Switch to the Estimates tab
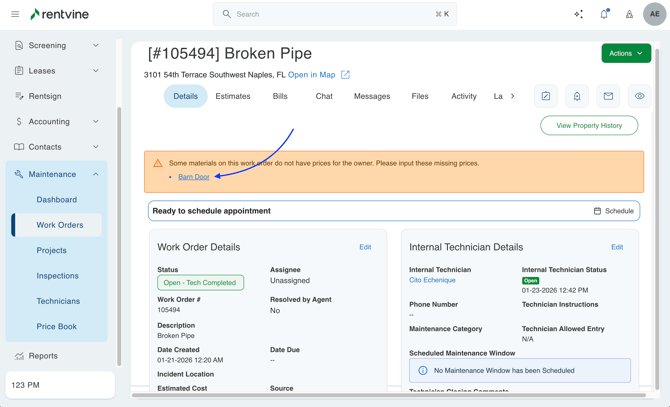The width and height of the screenshot is (670, 407). [x=233, y=96]
